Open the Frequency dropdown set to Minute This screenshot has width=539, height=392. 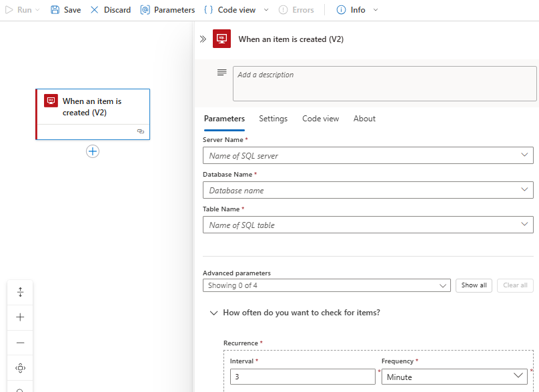pos(454,377)
